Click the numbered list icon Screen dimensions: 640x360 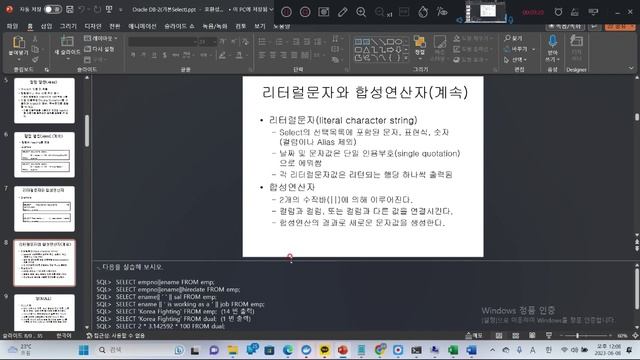[279, 42]
